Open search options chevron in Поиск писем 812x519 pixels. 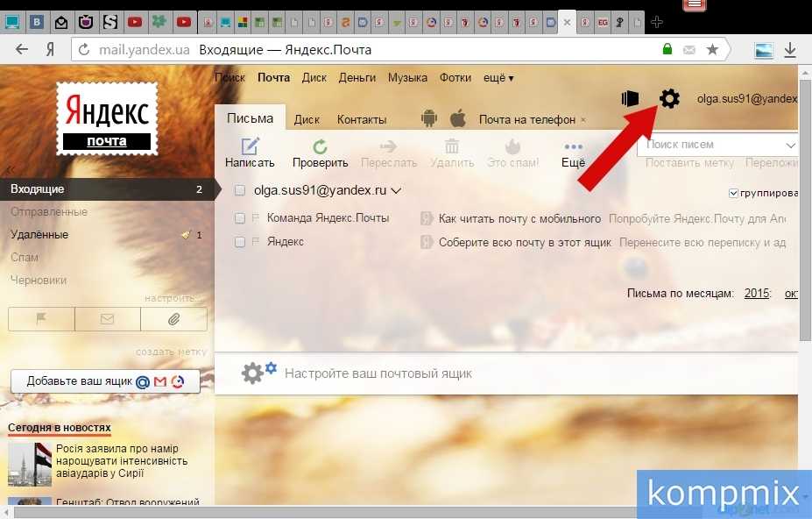point(790,146)
